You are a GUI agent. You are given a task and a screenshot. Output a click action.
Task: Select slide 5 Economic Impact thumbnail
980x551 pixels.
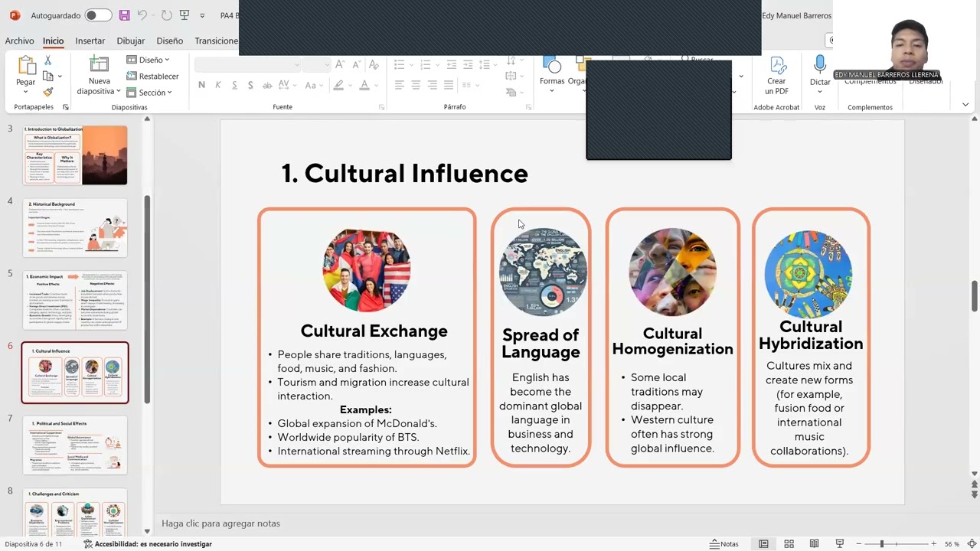[75, 300]
